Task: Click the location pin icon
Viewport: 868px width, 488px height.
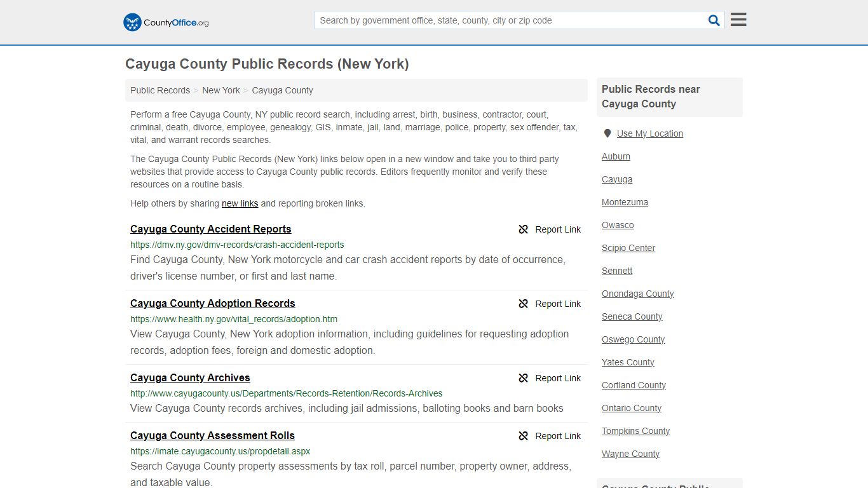Action: [607, 133]
